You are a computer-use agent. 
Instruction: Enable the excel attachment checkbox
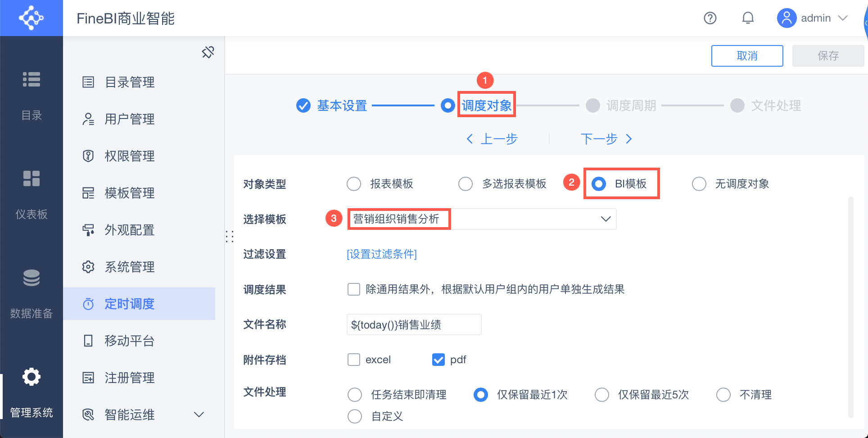(x=354, y=360)
